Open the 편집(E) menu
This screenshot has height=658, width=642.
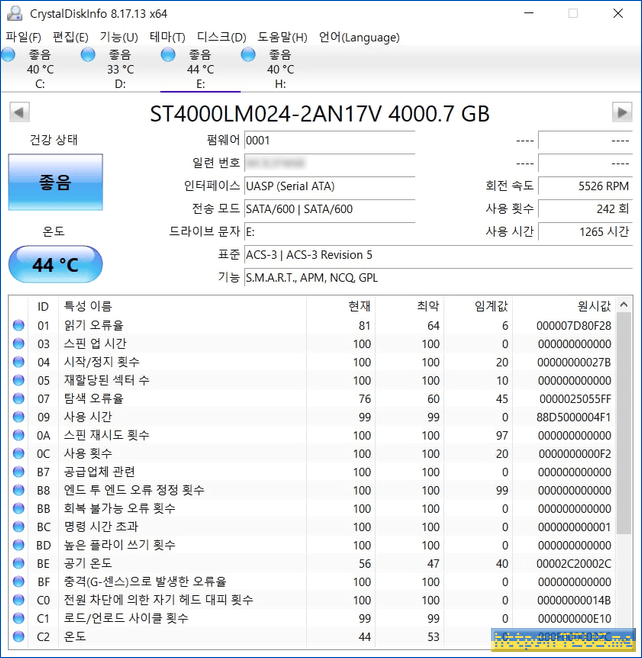pyautogui.click(x=70, y=37)
